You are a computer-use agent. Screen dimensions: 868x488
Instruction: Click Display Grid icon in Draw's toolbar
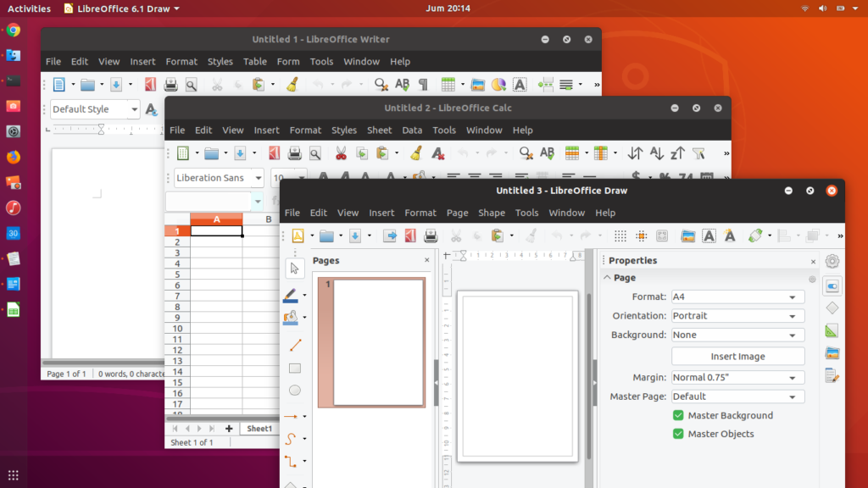tap(620, 236)
